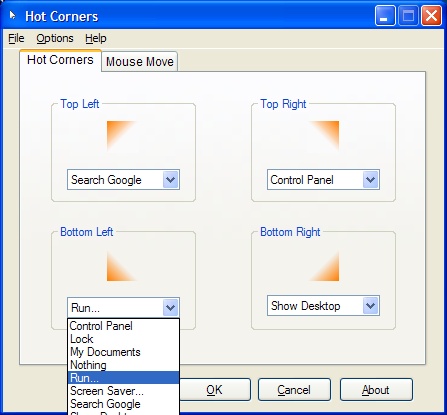Screen dimensions: 447x415
Task: Choose My Documents in the dropdown list
Action: (x=123, y=352)
